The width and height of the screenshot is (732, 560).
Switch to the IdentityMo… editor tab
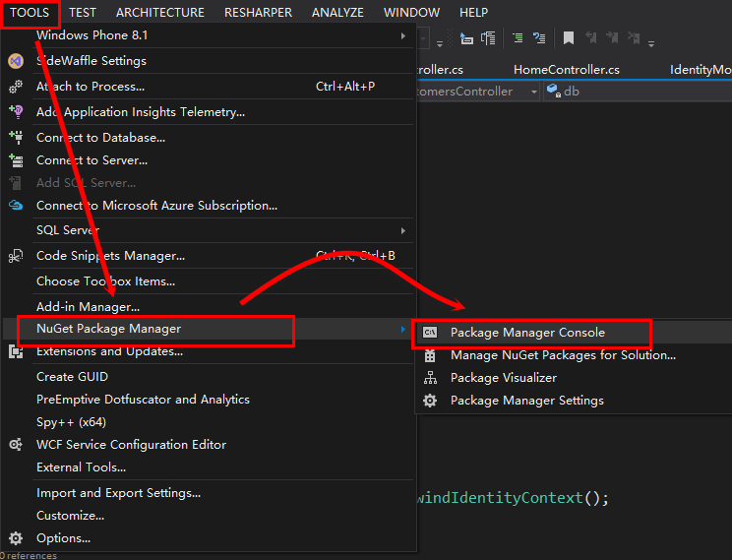tap(701, 70)
